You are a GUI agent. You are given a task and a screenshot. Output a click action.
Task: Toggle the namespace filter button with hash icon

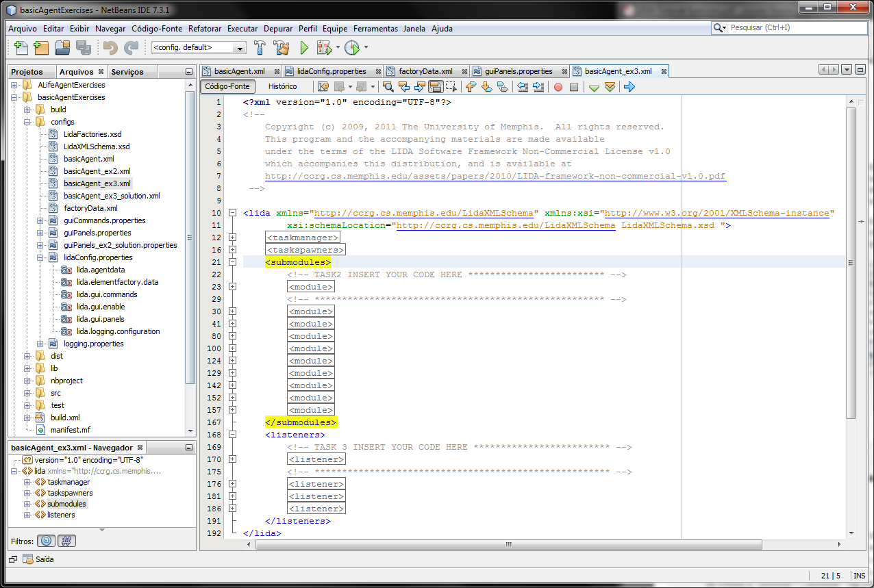[66, 541]
